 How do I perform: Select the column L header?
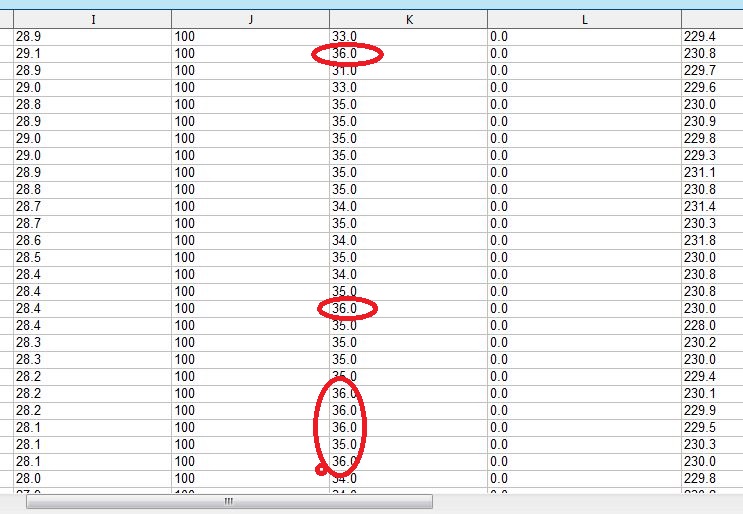coord(584,19)
